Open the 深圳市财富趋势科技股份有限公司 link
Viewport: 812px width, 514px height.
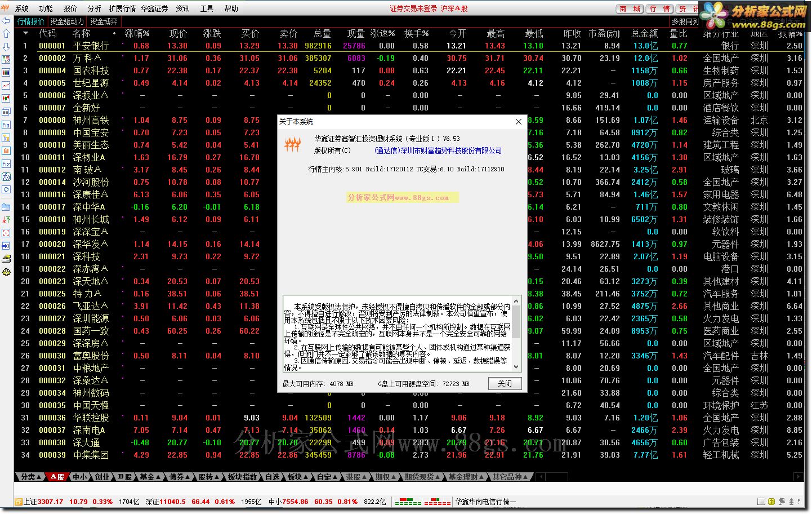coord(438,150)
